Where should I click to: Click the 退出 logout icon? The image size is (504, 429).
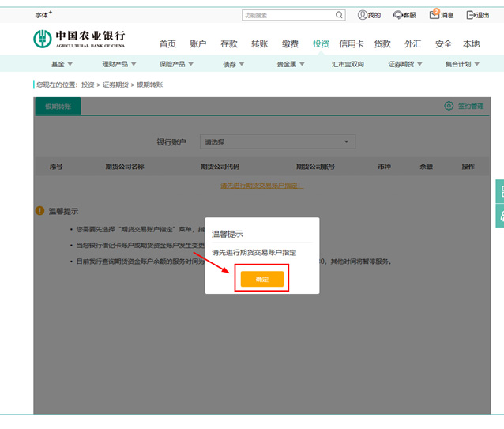[472, 15]
